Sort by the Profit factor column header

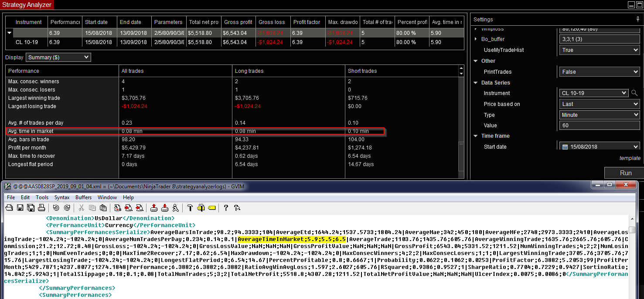click(x=307, y=22)
